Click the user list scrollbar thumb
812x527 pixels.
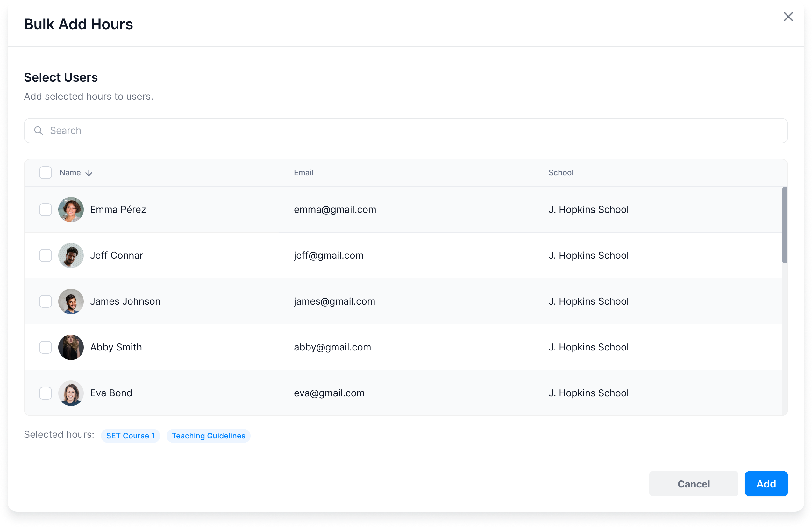pos(785,225)
